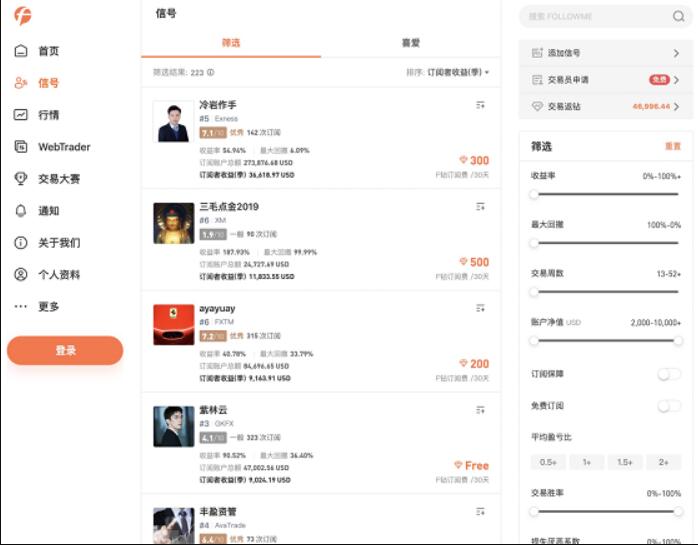Click right handle of 账户净值 slider

click(x=678, y=341)
